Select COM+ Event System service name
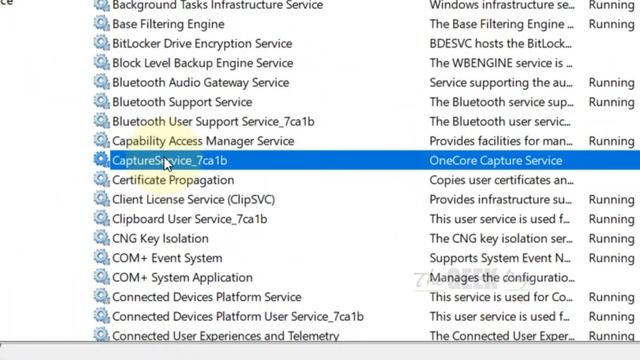This screenshot has width=640, height=360. [167, 258]
